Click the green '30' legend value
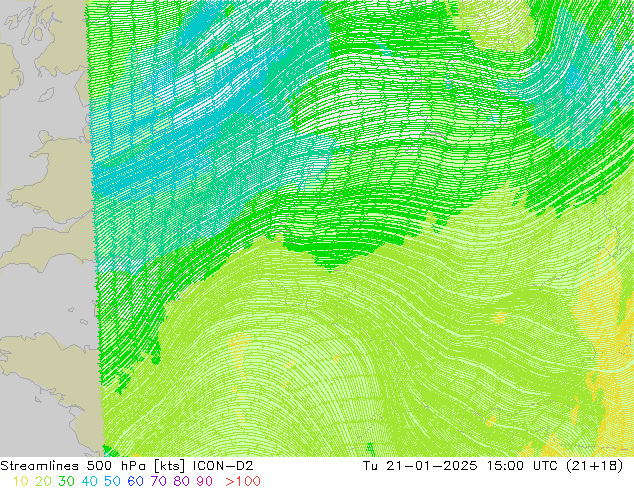This screenshot has height=490, width=634. tap(66, 481)
